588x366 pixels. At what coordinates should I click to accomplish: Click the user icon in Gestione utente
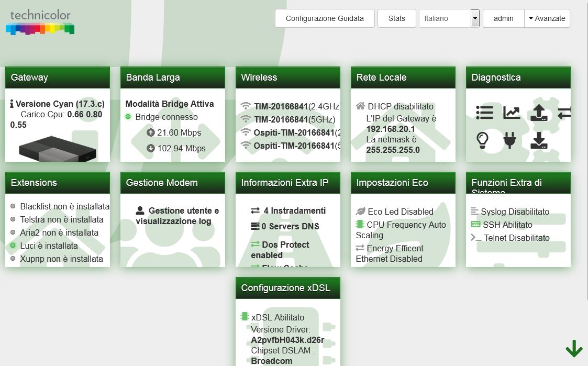click(x=140, y=210)
